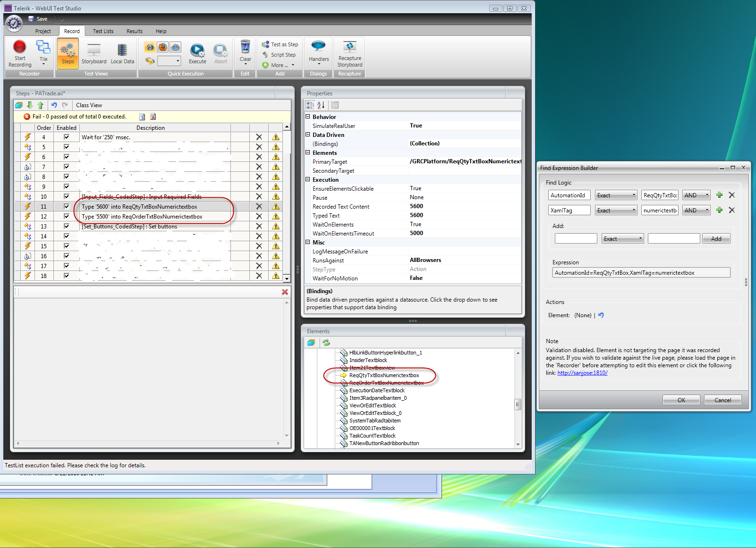The image size is (756, 548).
Task: Select ReqQtyTxtBoxNumerictextbox in the Elements tree
Action: 384,375
